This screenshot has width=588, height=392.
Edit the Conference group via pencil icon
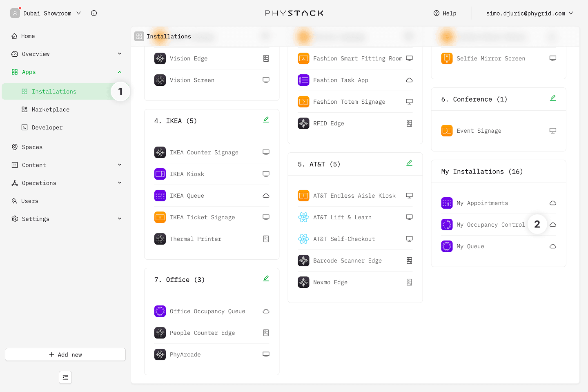click(552, 98)
